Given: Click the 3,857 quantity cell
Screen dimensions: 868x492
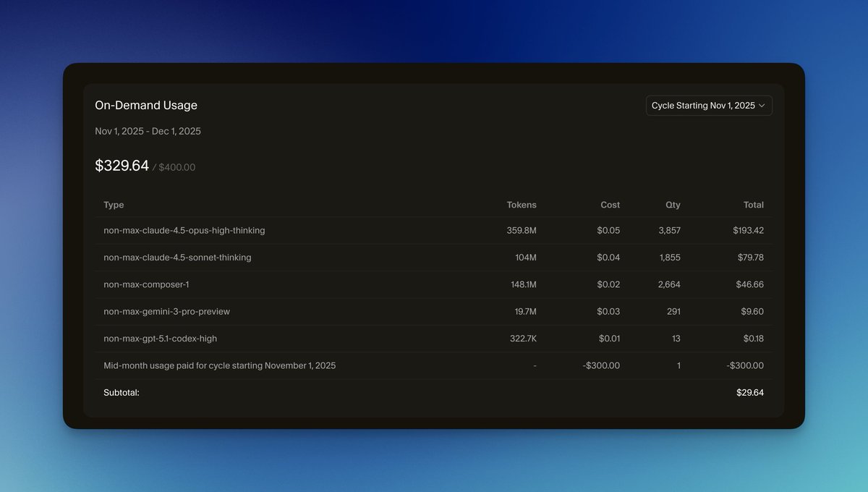Looking at the screenshot, I should point(669,230).
